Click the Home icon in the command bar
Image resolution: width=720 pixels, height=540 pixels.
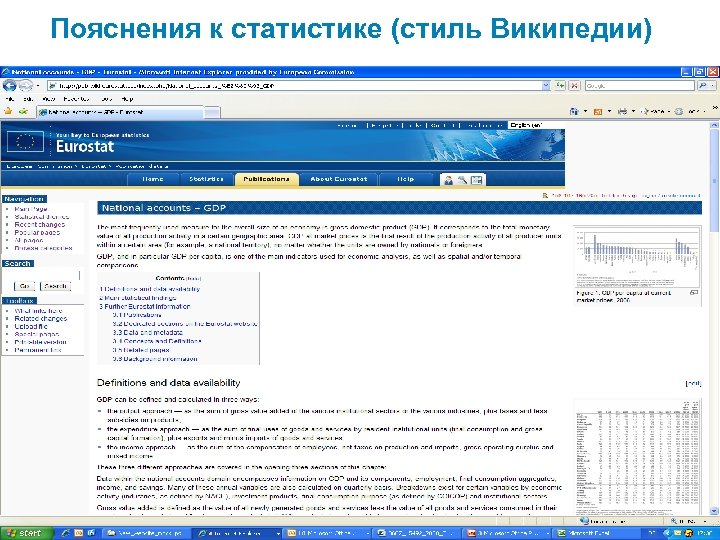574,111
